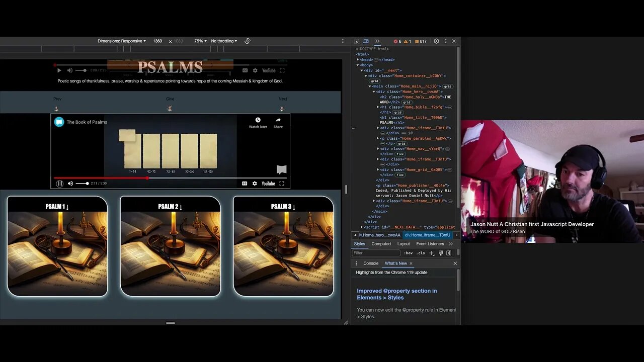Open the Dimensions: Responsive dropdown

click(x=122, y=41)
